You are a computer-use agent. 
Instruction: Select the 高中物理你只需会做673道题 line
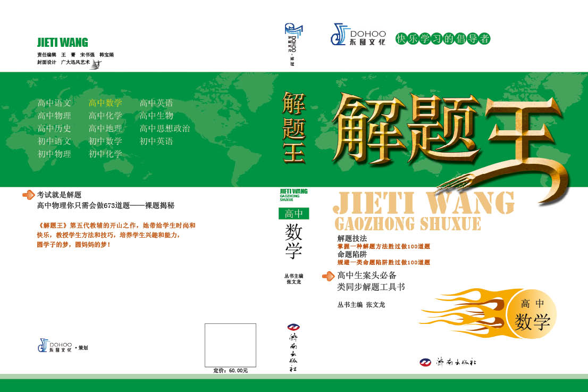[106, 205]
